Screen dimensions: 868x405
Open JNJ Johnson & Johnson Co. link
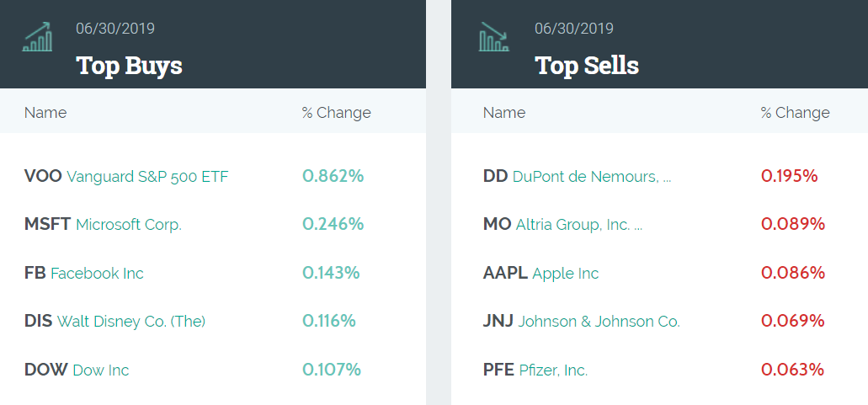(581, 321)
